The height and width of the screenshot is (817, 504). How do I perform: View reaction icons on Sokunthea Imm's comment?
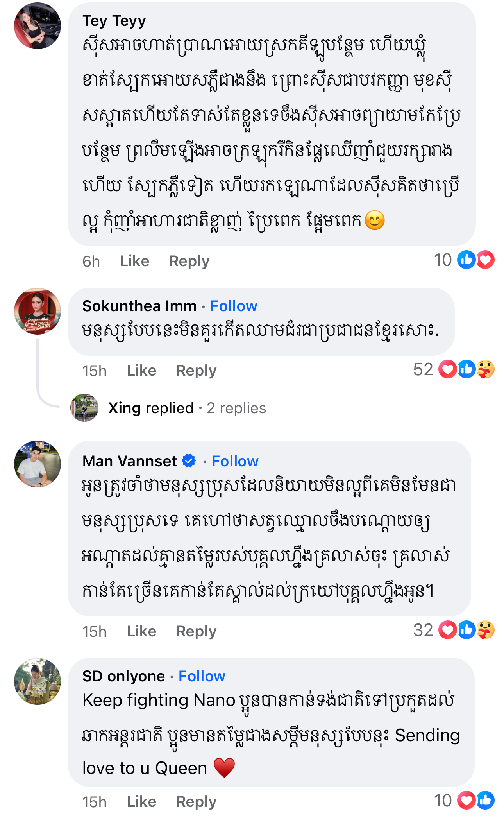pyautogui.click(x=466, y=369)
